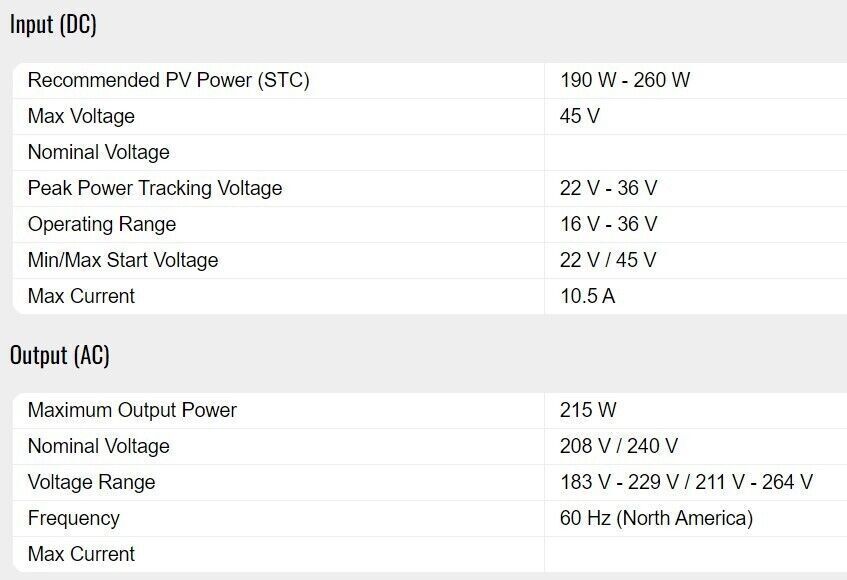Click the Peak Power Tracking Voltage label

155,189
